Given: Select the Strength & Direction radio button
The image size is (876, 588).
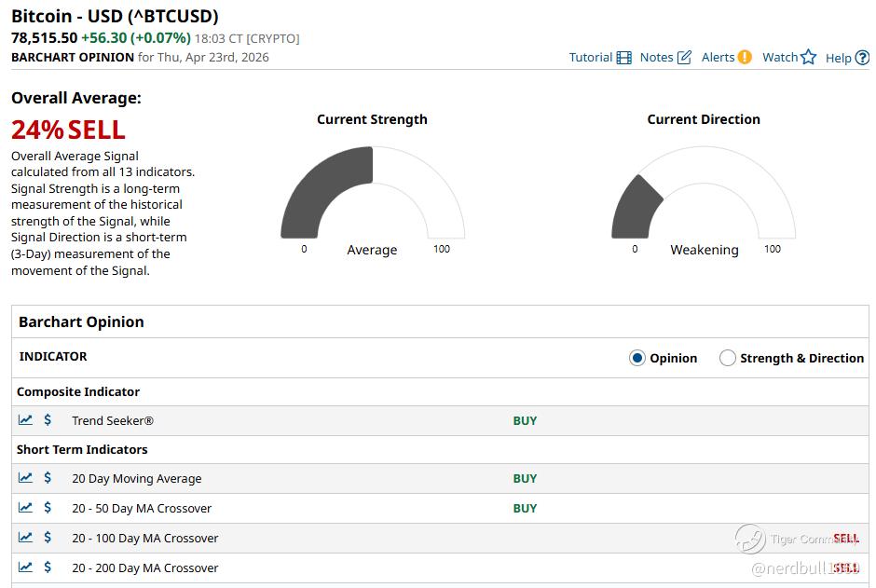Looking at the screenshot, I should (728, 358).
